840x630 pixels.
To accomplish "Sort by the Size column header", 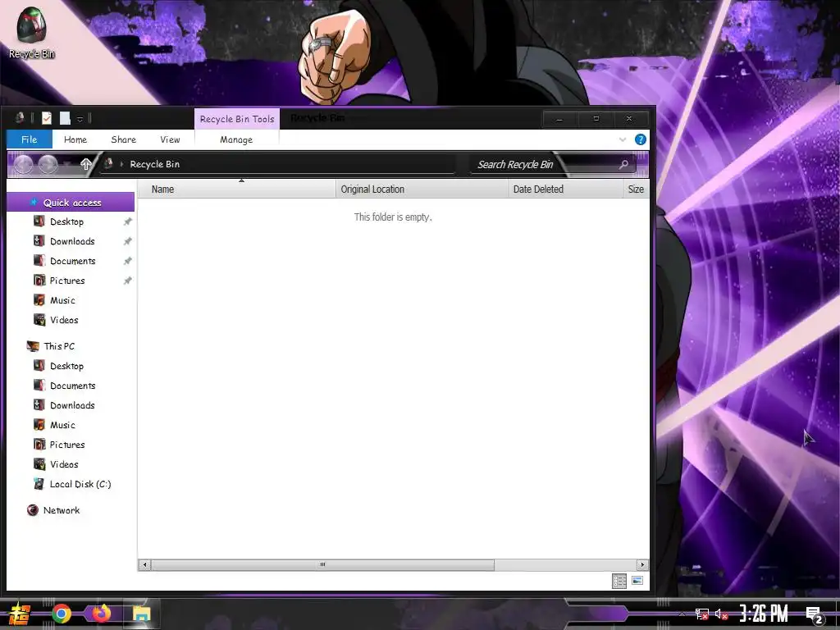I will pyautogui.click(x=636, y=189).
